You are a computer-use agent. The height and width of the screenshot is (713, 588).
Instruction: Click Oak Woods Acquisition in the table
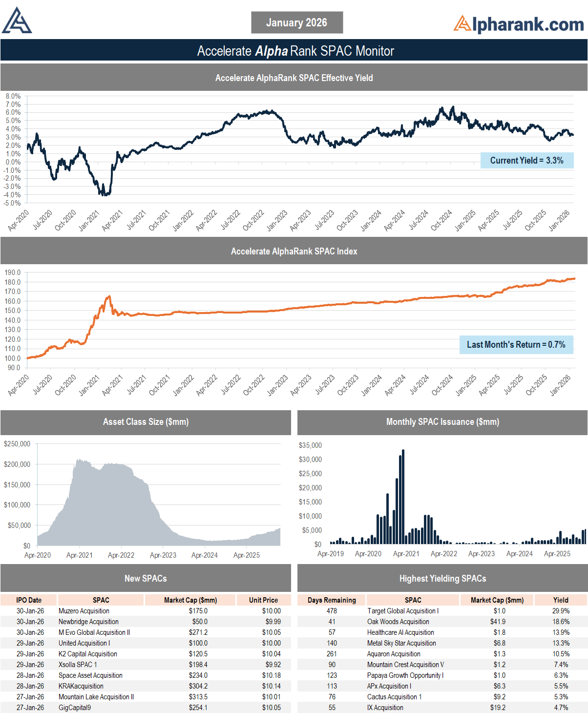pyautogui.click(x=398, y=622)
